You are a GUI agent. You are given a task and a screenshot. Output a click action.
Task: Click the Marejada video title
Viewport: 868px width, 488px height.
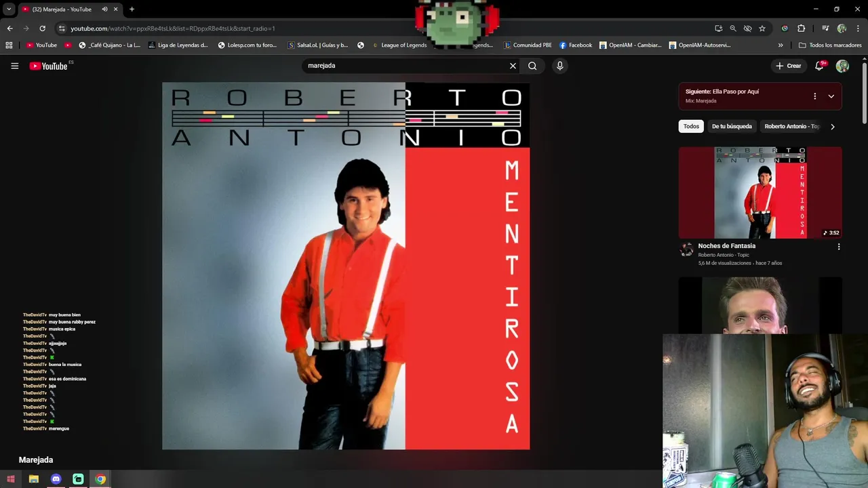click(36, 460)
